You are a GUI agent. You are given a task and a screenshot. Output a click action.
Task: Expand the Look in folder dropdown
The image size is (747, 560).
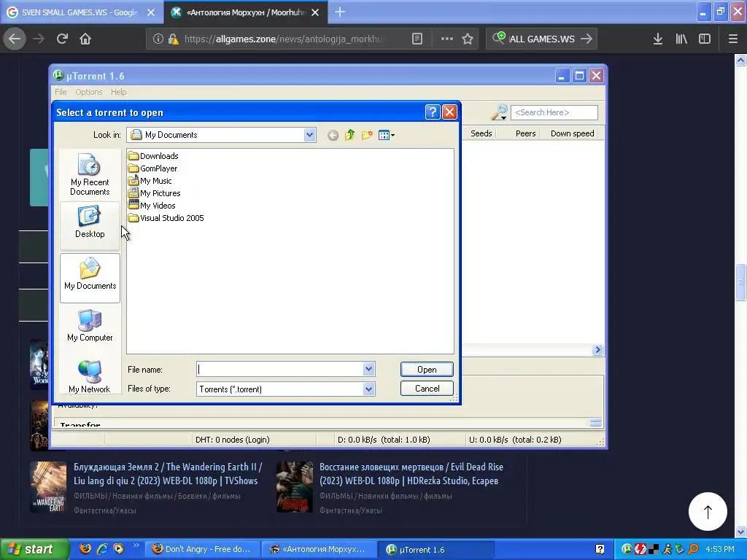[309, 135]
